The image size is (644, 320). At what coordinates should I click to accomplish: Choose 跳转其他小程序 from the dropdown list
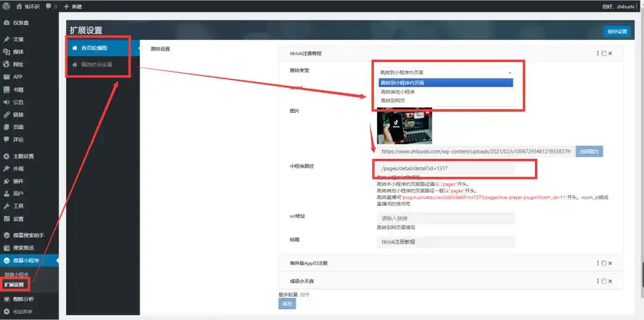pyautogui.click(x=398, y=92)
